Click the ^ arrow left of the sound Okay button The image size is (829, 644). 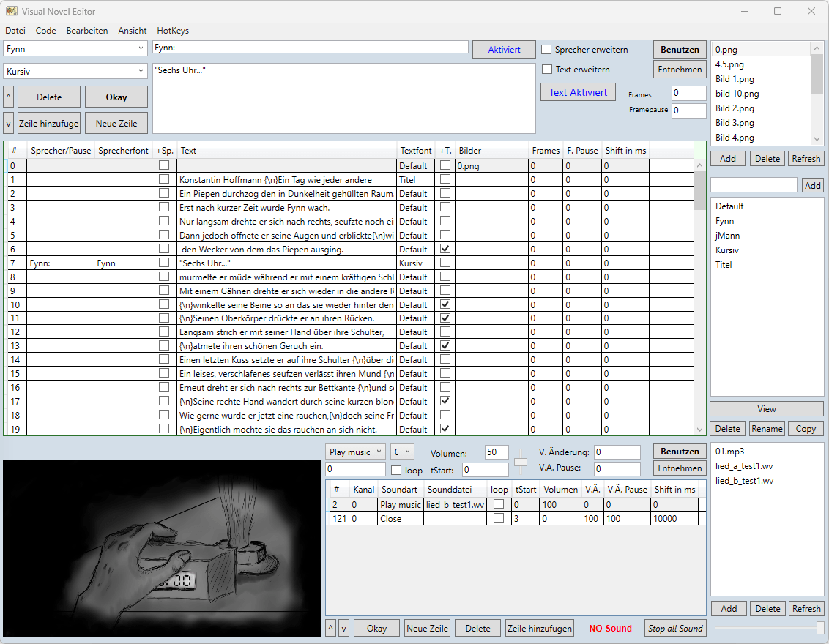pos(331,628)
